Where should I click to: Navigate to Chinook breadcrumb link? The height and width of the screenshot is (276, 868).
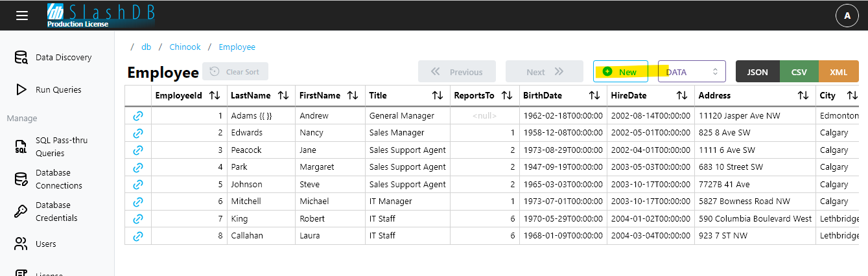pyautogui.click(x=185, y=47)
